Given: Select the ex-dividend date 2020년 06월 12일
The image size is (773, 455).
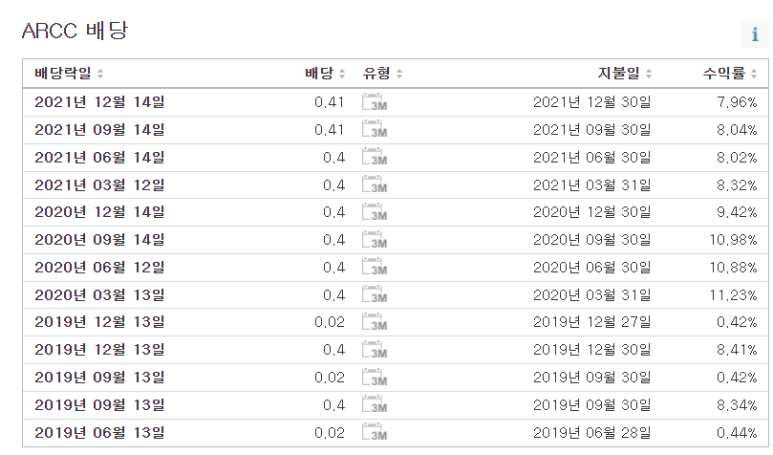Looking at the screenshot, I should tap(100, 267).
